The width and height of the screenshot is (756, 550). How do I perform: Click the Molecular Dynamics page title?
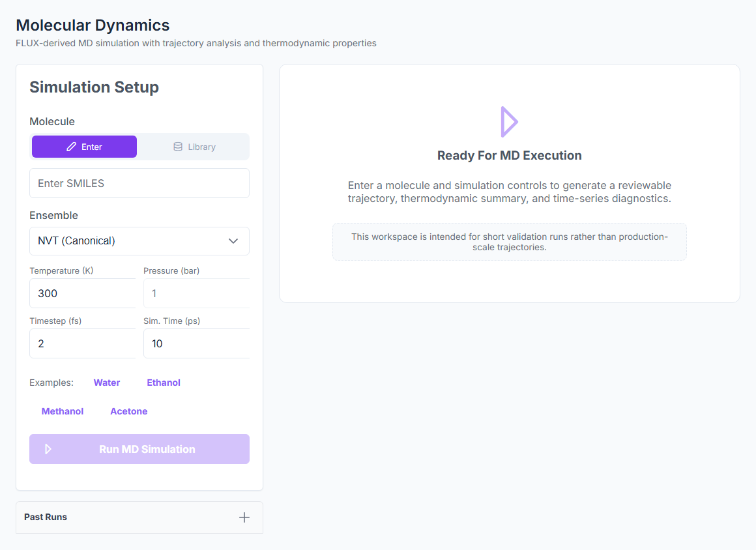[x=93, y=25]
